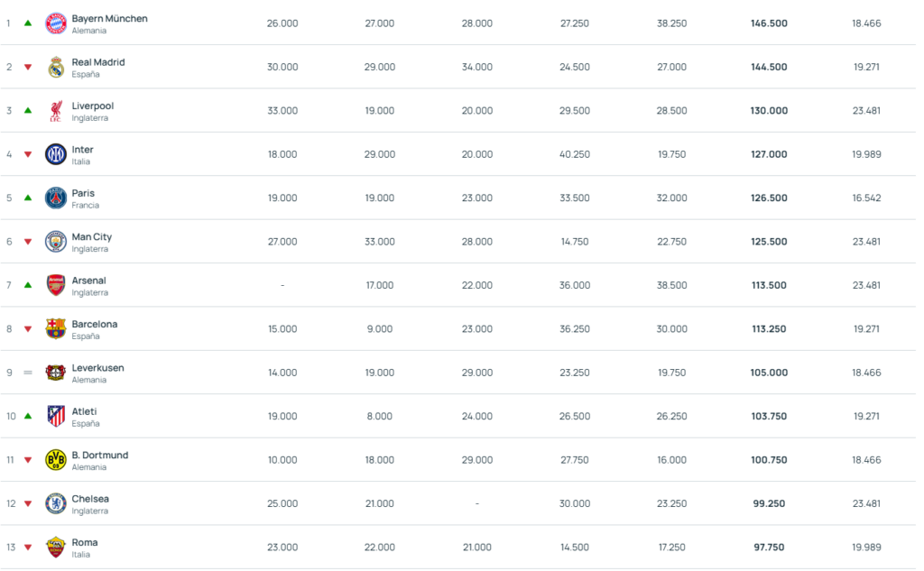
Task: Click the B. Dortmund club crest
Action: tap(56, 460)
